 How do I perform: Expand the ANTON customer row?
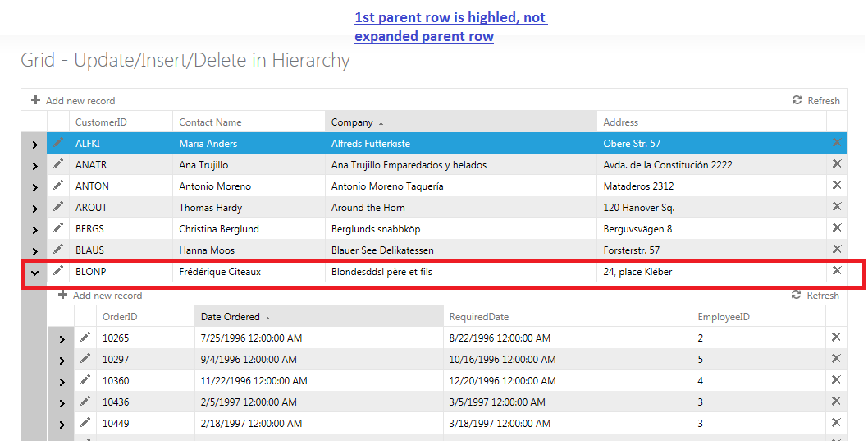click(35, 187)
